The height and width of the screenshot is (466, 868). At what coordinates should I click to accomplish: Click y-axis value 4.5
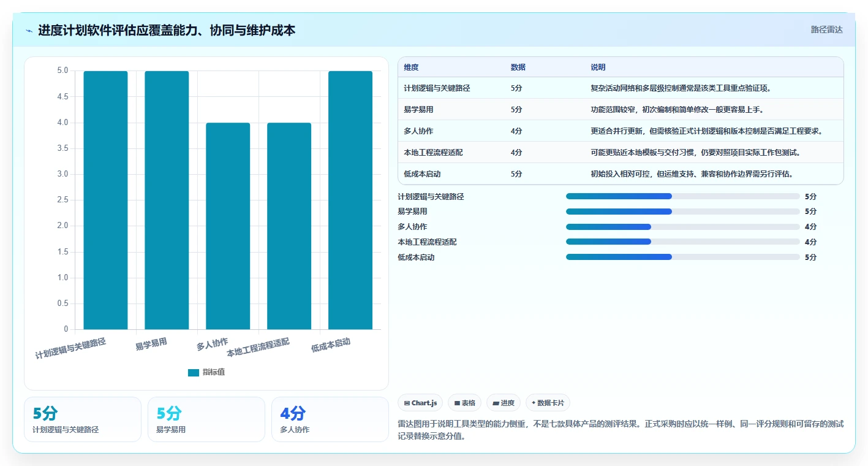pyautogui.click(x=63, y=97)
